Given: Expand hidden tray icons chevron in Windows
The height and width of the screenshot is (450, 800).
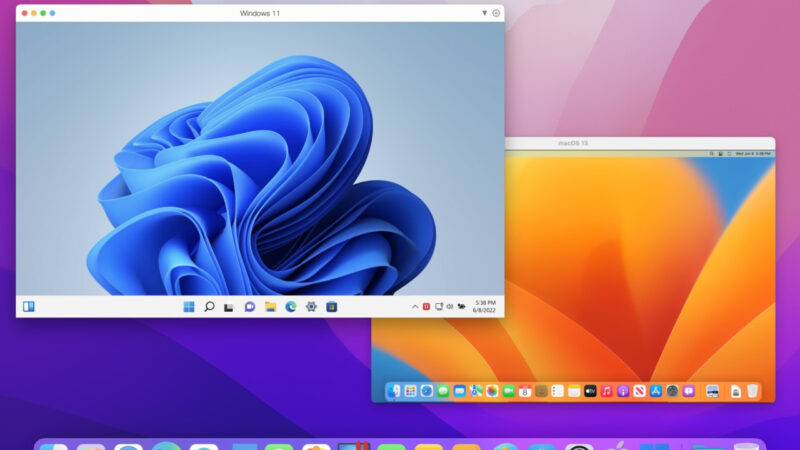Looking at the screenshot, I should [x=415, y=307].
